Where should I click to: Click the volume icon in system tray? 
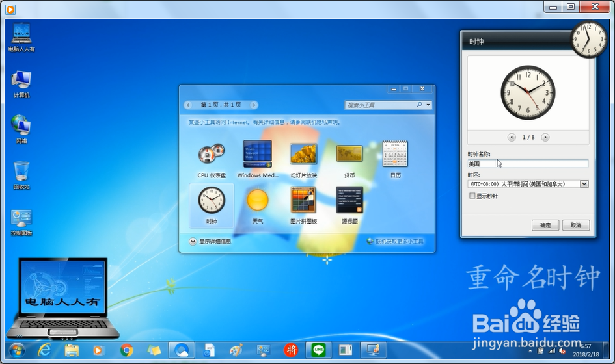[562, 351]
